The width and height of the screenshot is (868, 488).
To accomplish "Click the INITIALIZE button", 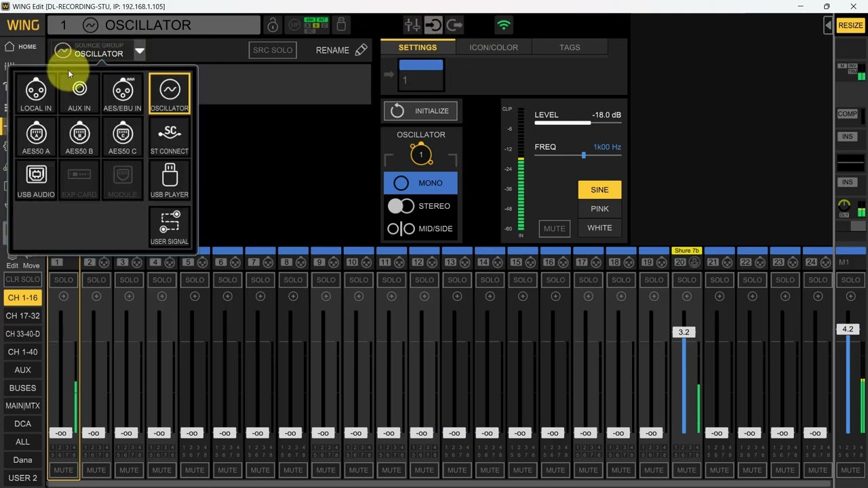I will click(x=420, y=111).
